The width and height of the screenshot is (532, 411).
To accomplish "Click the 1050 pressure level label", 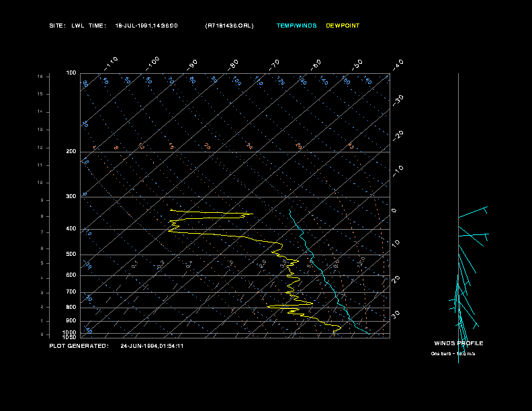I will tap(70, 337).
